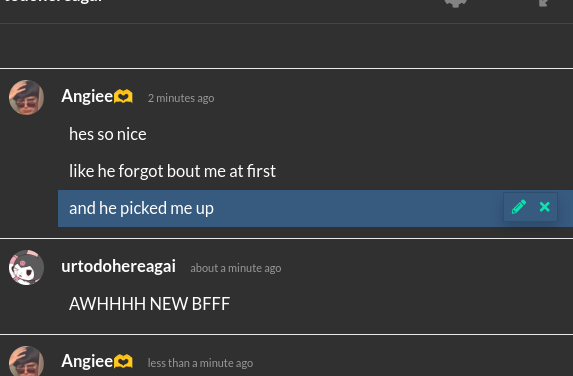Select the 'AWHHHH NEW BFFF' message
Image resolution: width=573 pixels, height=376 pixels.
click(x=149, y=304)
